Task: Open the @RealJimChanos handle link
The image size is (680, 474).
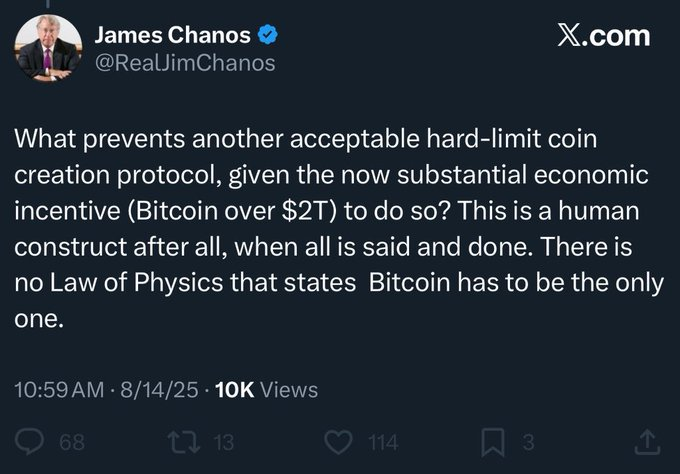Action: point(185,63)
